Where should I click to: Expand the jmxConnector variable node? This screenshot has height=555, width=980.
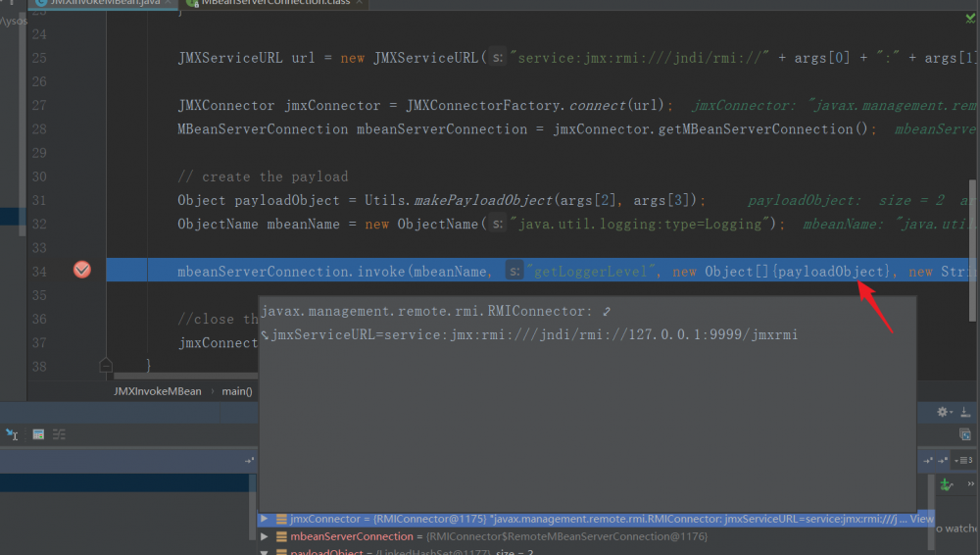pyautogui.click(x=264, y=519)
